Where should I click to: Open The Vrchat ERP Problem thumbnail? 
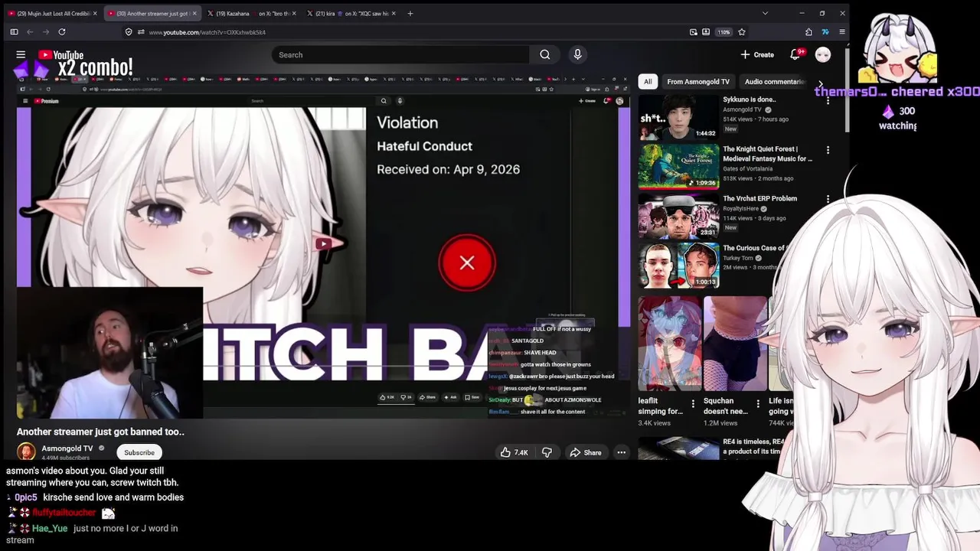(678, 216)
